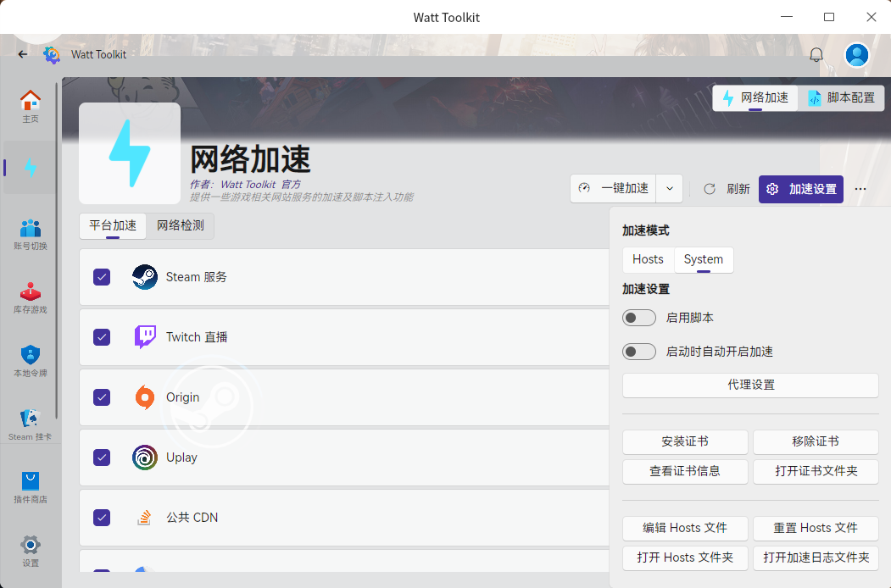Click the Origin logo icon

pos(145,397)
